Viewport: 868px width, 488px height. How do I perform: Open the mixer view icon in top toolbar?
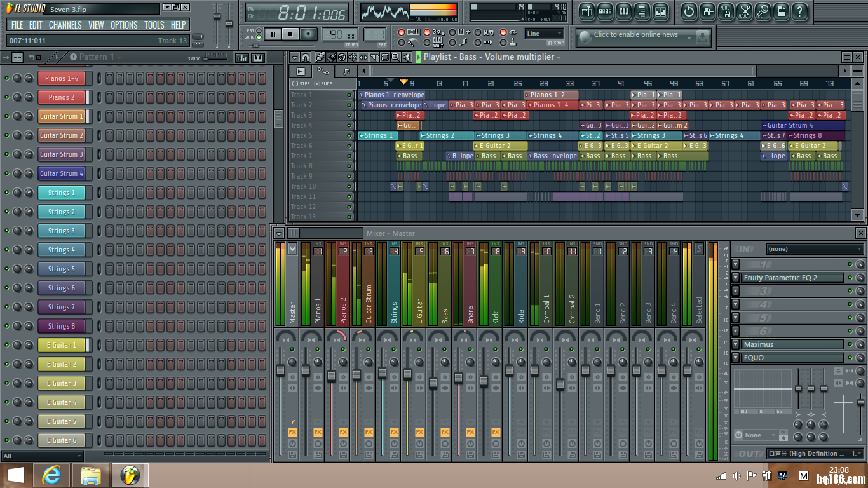(660, 11)
